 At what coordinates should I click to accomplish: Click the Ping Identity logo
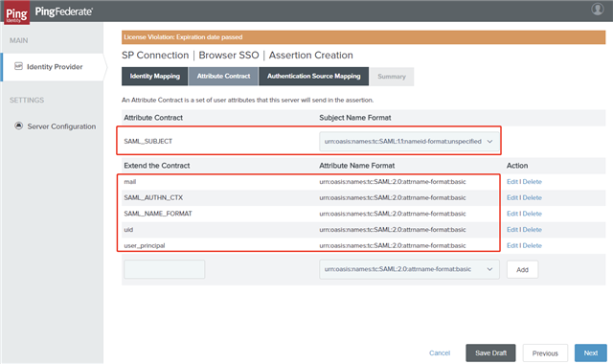click(x=16, y=12)
